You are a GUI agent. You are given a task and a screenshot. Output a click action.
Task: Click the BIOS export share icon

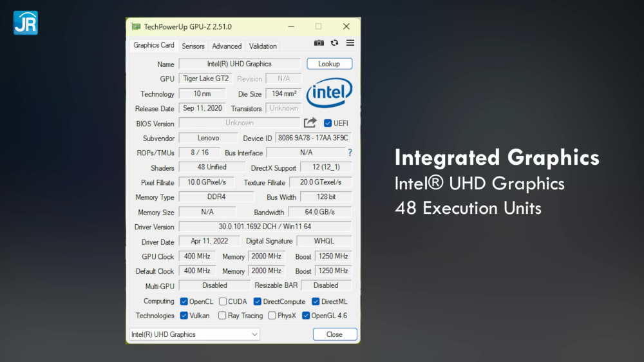(x=310, y=123)
